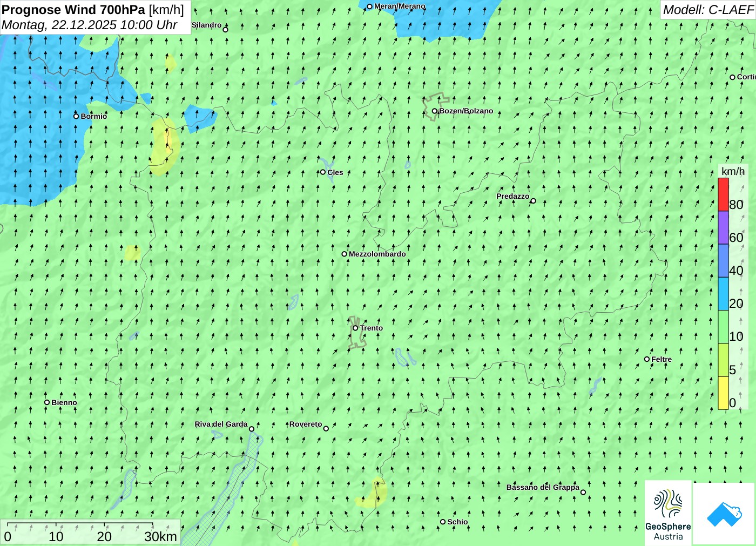Click the blue cloud logo icon
Viewport: 756px width, 546px height.
[724, 514]
